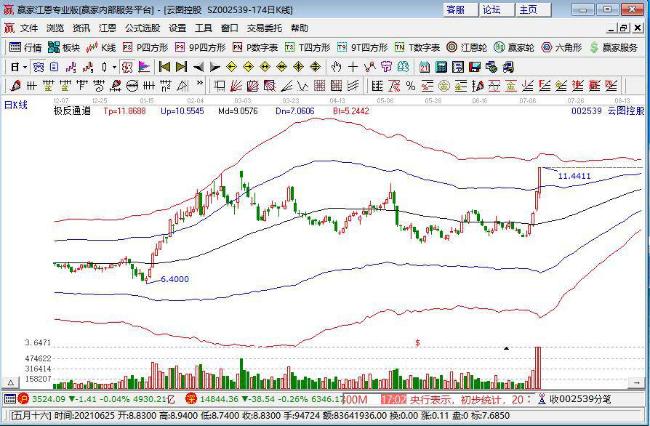Click the first yellow diamond arrow icon

231,67
